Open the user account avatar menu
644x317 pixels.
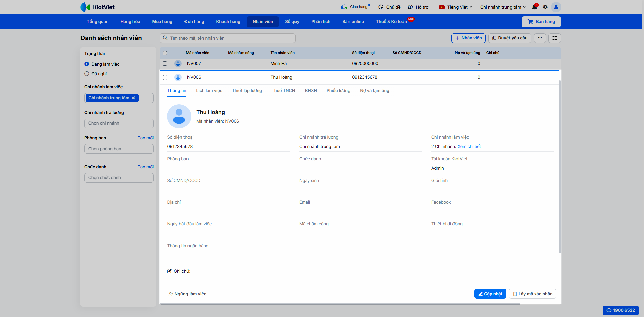556,7
